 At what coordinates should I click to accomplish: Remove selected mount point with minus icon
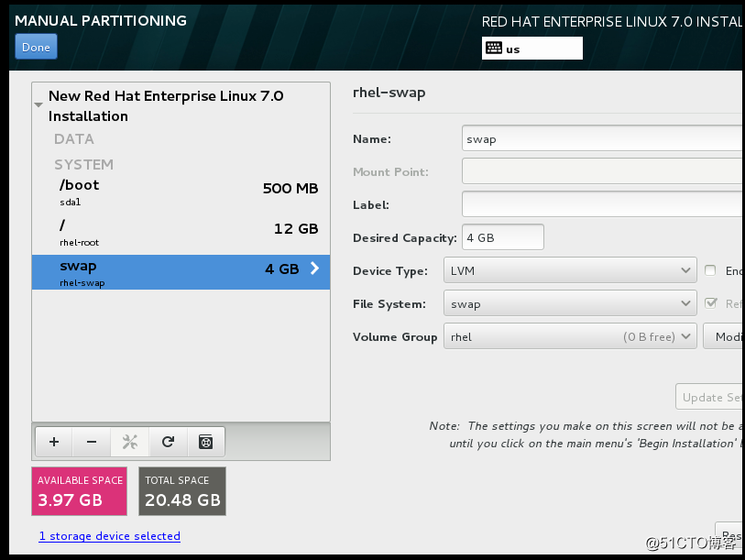92,442
